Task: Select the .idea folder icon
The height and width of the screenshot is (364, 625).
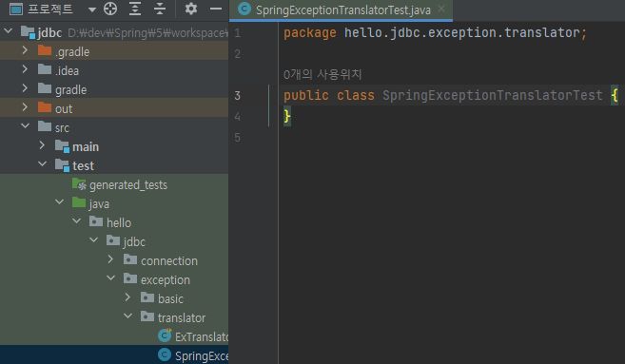Action: click(x=45, y=69)
